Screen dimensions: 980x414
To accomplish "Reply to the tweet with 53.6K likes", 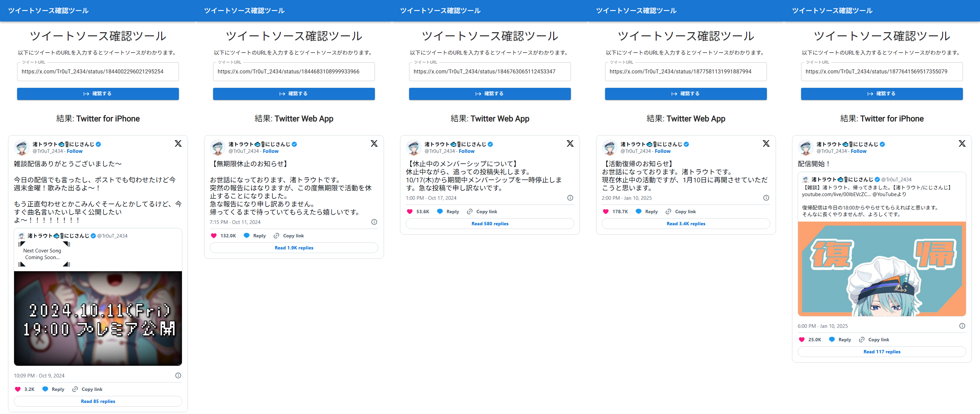I will (x=448, y=212).
